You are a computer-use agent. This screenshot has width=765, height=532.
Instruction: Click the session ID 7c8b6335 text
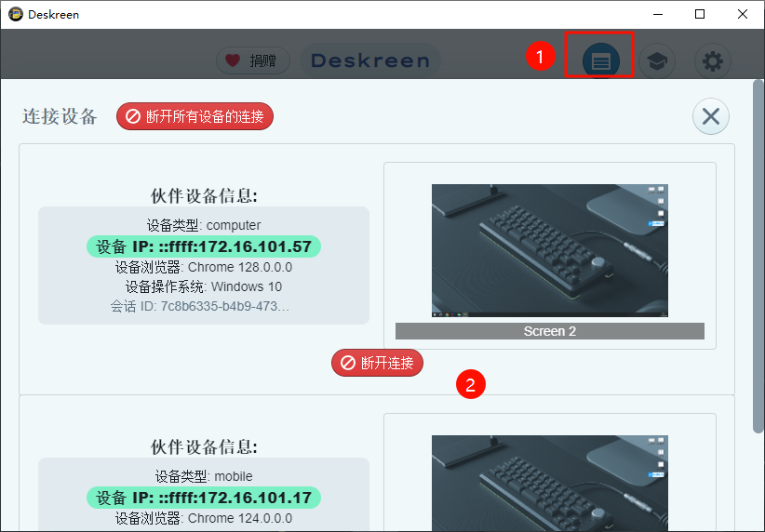coord(204,306)
